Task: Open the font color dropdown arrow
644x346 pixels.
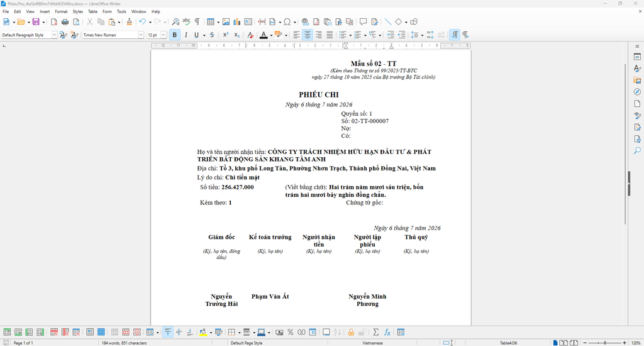Action: pyautogui.click(x=271, y=35)
